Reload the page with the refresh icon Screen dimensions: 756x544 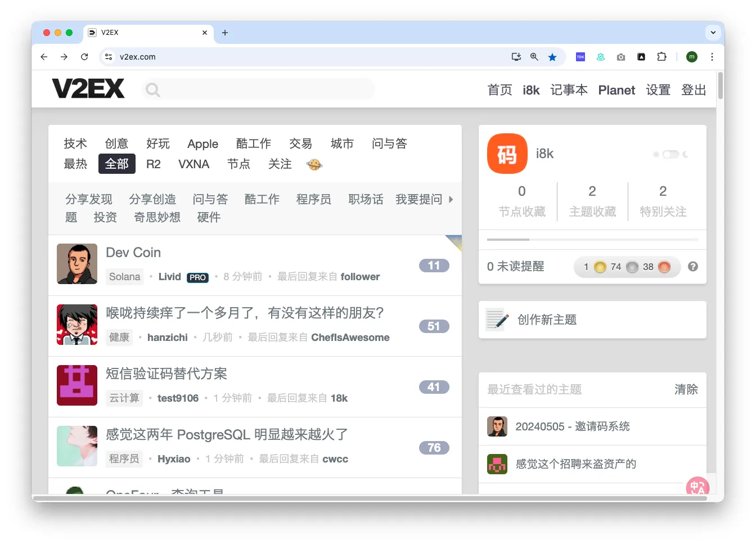(84, 57)
